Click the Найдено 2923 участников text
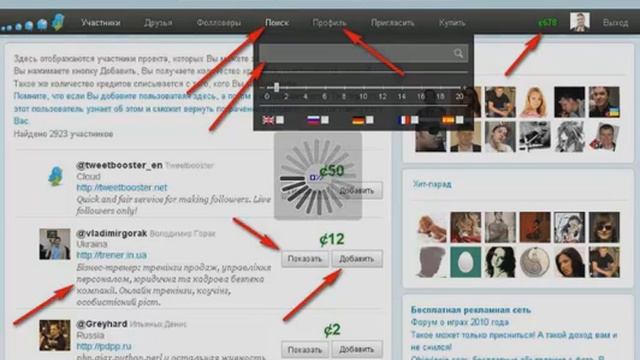This screenshot has width=640, height=360. coord(63,134)
